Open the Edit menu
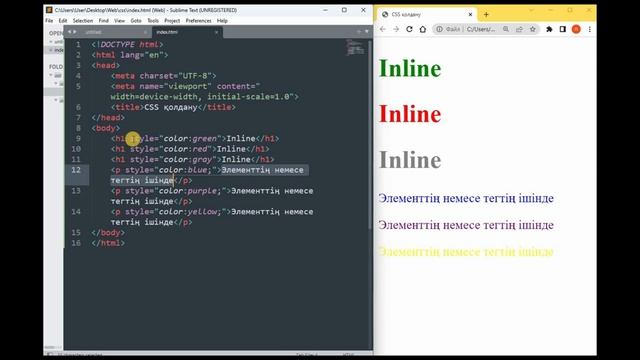The height and width of the screenshot is (360, 640). pyautogui.click(x=62, y=21)
